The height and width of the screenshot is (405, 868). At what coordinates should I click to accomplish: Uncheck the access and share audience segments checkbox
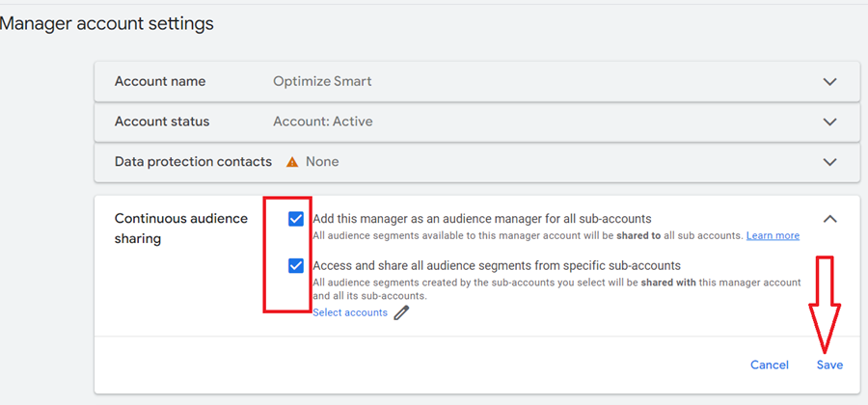pos(296,265)
